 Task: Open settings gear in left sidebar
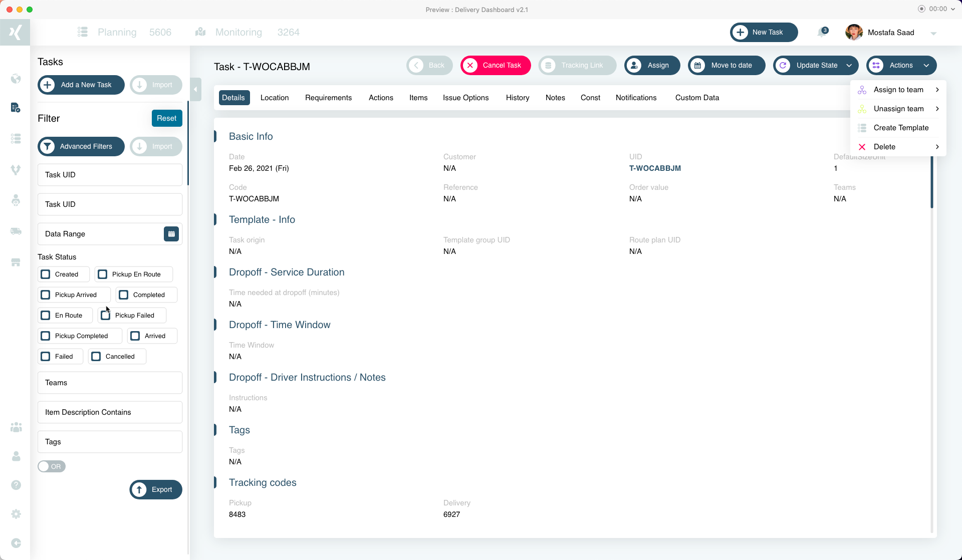point(16,514)
